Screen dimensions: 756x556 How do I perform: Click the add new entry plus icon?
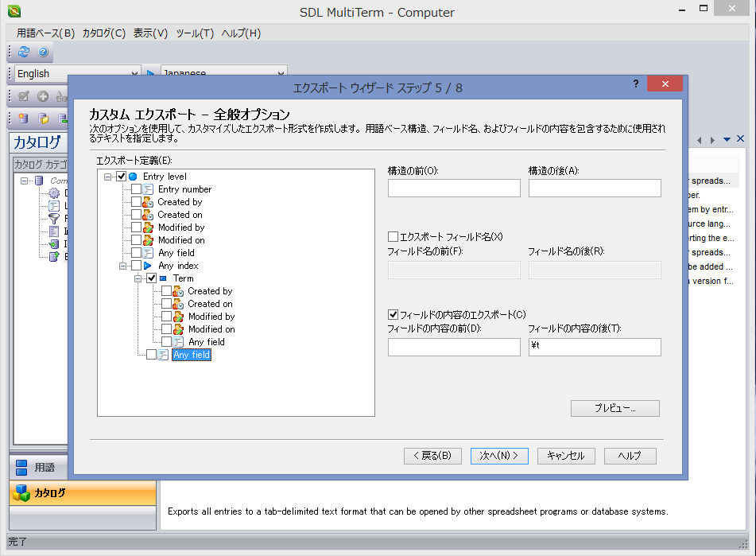click(43, 96)
